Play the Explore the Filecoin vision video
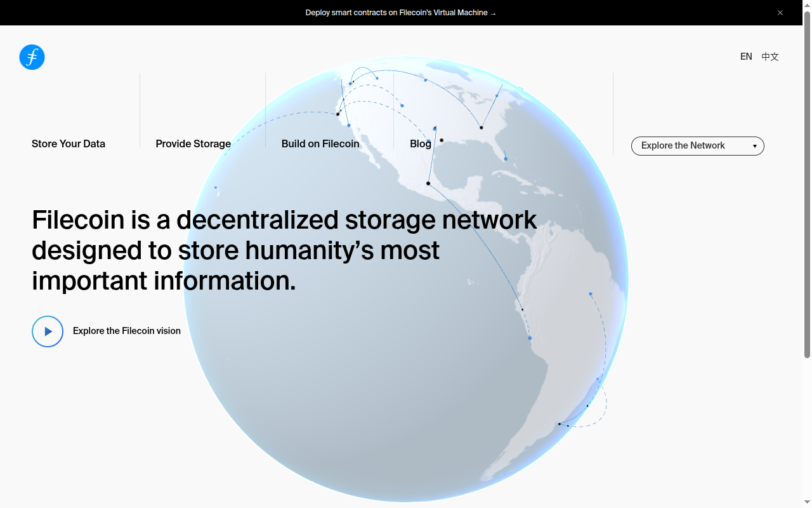This screenshot has width=812, height=508. pos(48,331)
